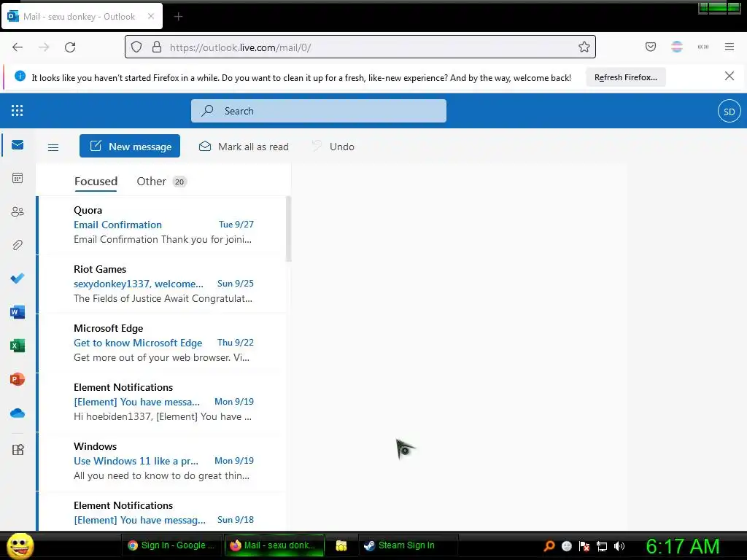Click the SD account avatar
Image resolution: width=747 pixels, height=560 pixels.
click(x=729, y=112)
